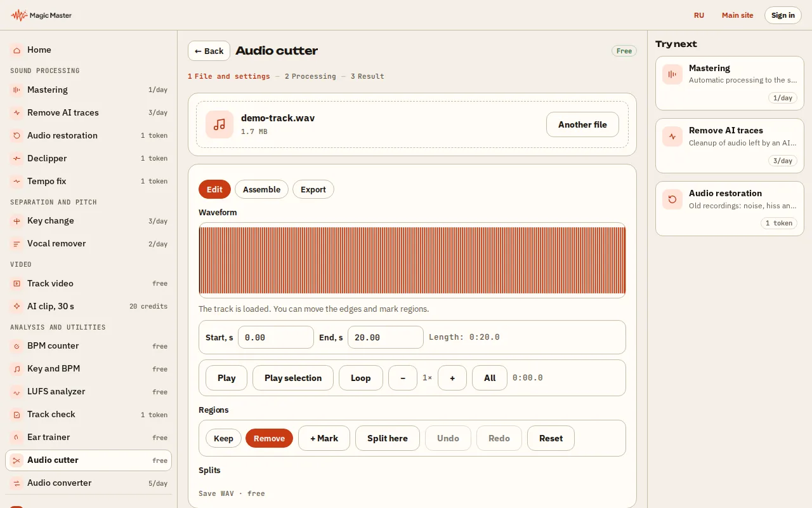This screenshot has width=812, height=508.
Task: Click the Key change sidebar icon
Action: click(x=16, y=221)
